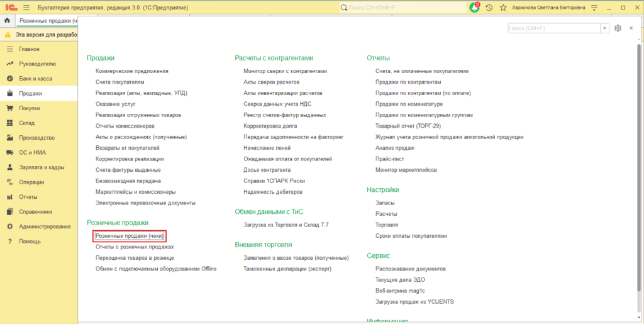Switch to the Розничные продажи tab
This screenshot has height=324, width=644.
[x=48, y=20]
